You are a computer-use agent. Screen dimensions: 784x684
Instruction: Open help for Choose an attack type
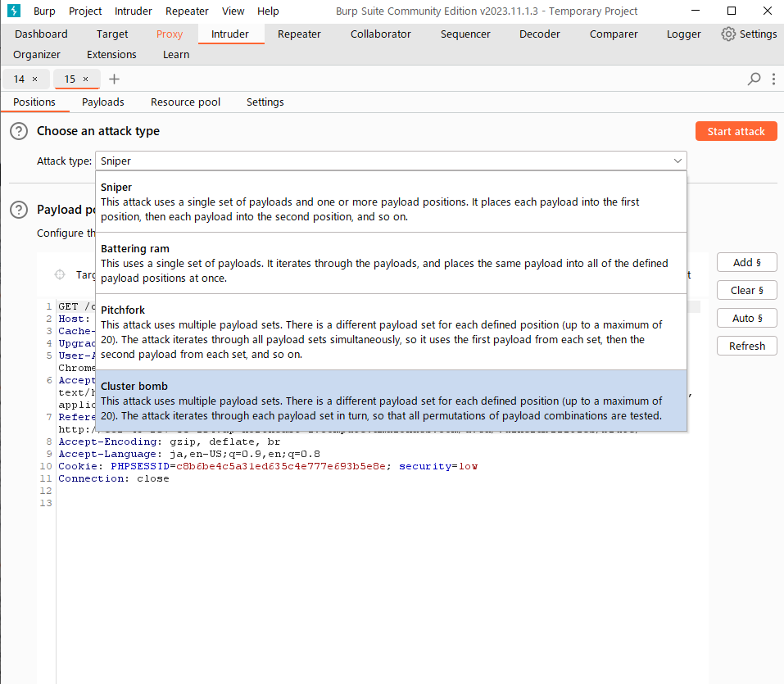click(x=19, y=132)
